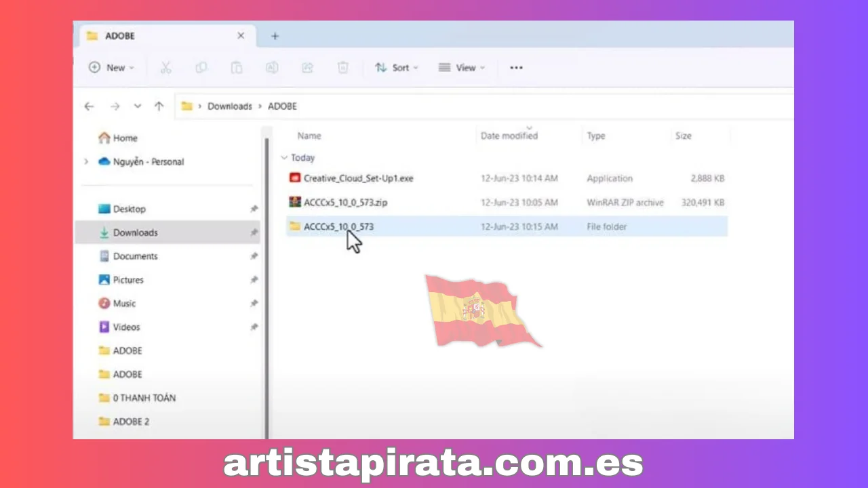Click ADOBE in the address breadcrumb
The width and height of the screenshot is (868, 488).
point(282,106)
